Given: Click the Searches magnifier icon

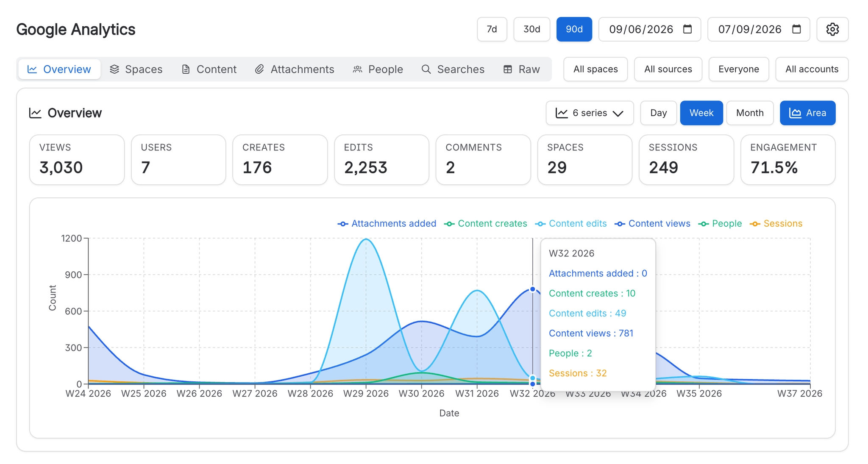Looking at the screenshot, I should coord(426,69).
